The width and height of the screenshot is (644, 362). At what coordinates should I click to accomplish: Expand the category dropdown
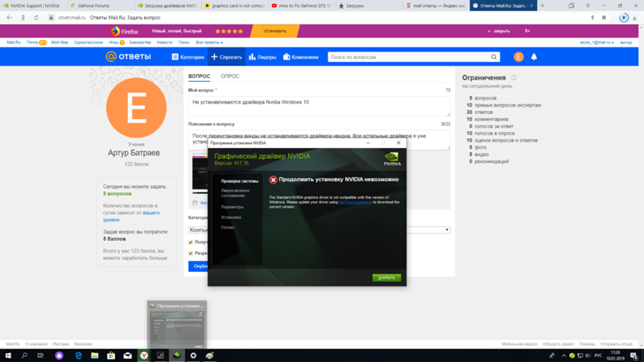(447, 230)
